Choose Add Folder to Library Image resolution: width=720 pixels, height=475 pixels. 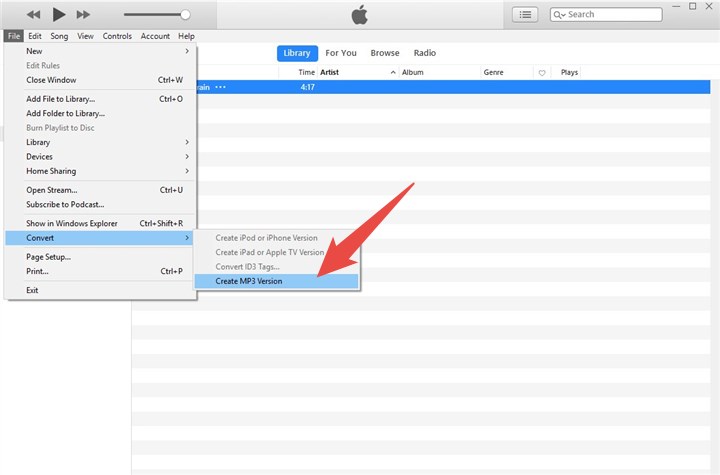[x=101, y=113]
